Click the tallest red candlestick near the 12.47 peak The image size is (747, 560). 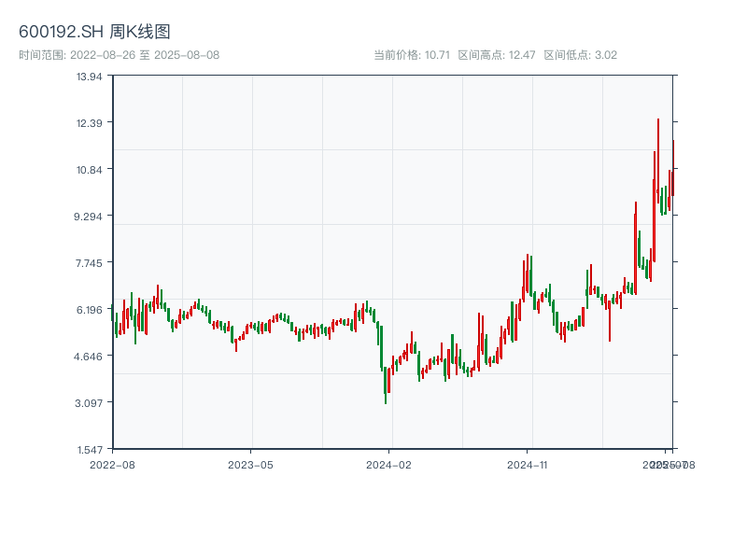coord(658,161)
